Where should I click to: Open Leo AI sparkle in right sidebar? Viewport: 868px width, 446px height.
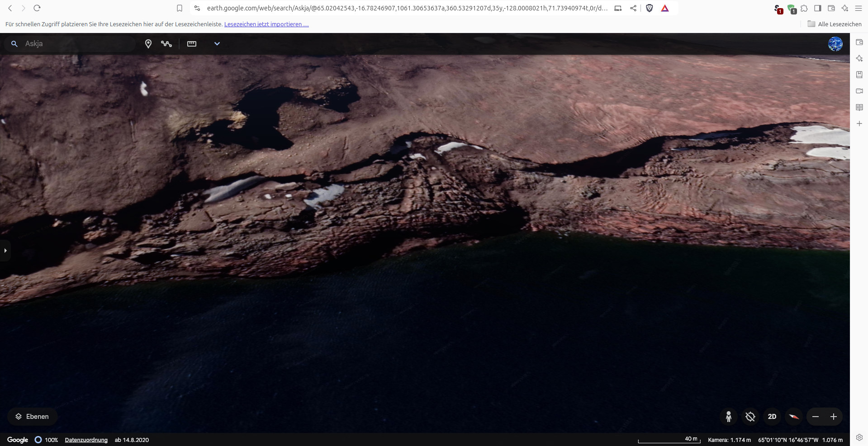pos(859,58)
